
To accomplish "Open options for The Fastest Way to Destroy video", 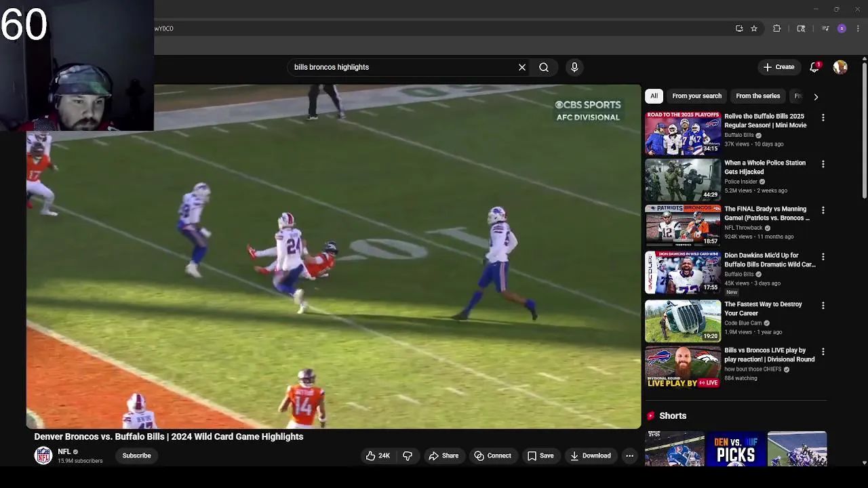I will 823,306.
